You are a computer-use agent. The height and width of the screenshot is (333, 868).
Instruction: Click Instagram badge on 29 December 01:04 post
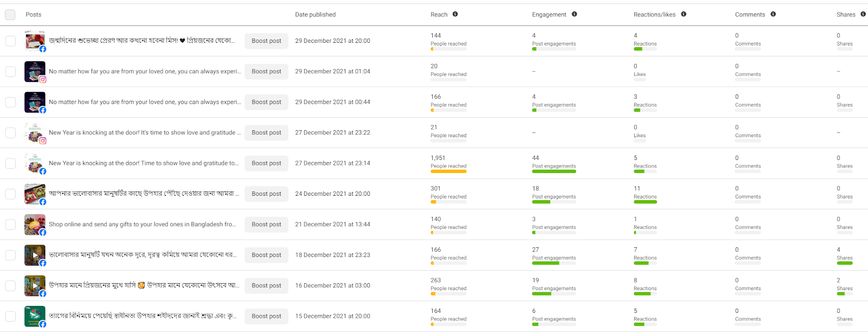[x=43, y=79]
